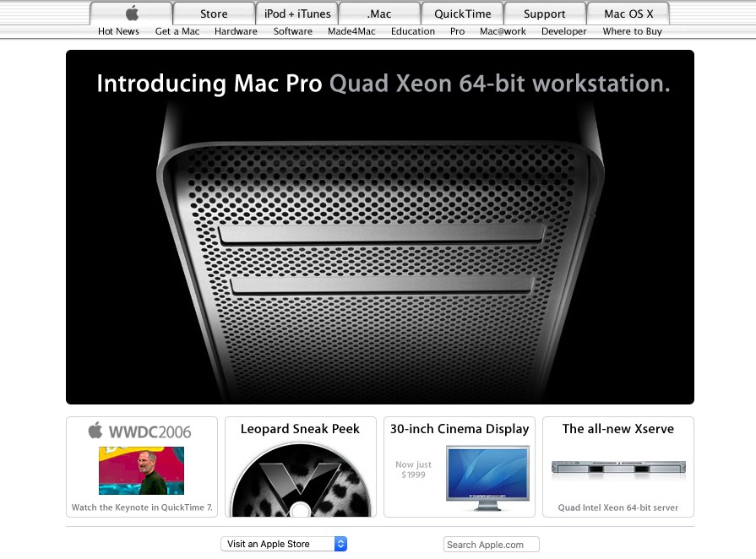The width and height of the screenshot is (756, 559).
Task: Focus the Search Apple.com field
Action: [x=492, y=545]
